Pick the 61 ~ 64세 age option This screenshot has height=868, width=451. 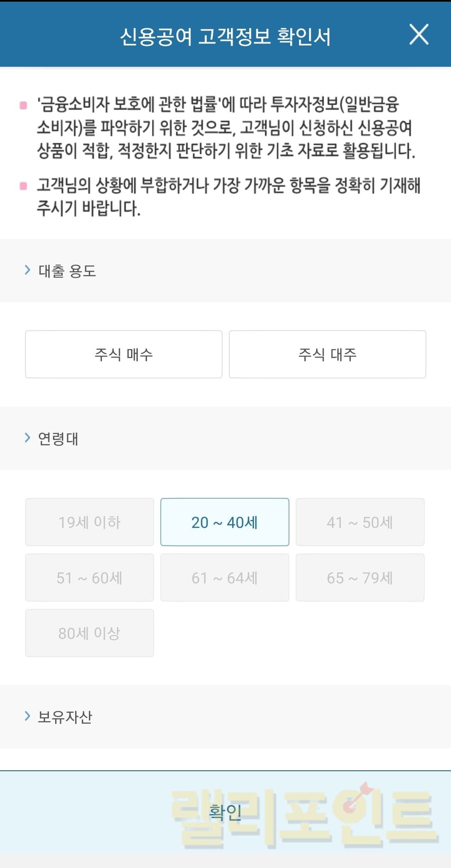(225, 578)
